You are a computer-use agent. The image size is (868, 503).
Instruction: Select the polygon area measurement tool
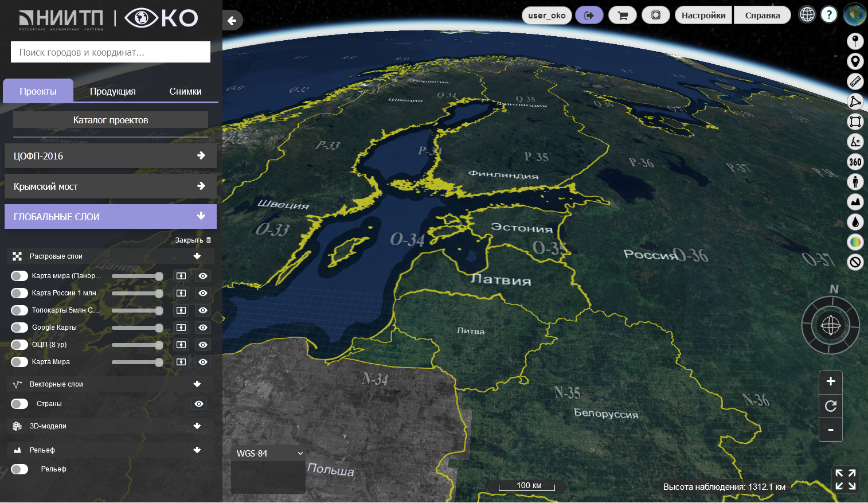tap(855, 102)
